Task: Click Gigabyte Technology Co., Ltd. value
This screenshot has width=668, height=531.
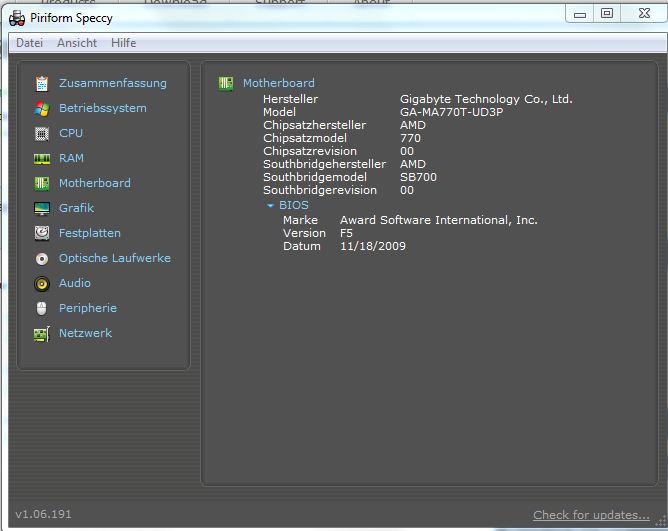Action: (x=486, y=99)
